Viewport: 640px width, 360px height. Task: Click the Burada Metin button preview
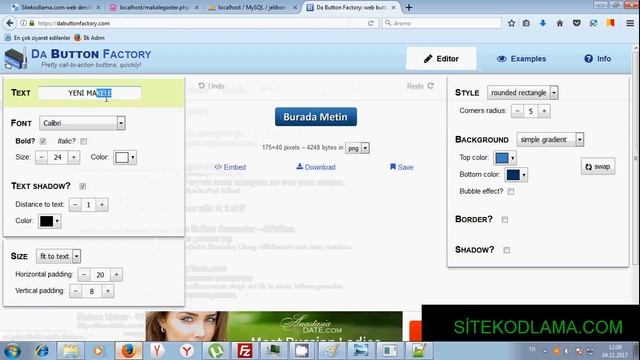coord(316,117)
